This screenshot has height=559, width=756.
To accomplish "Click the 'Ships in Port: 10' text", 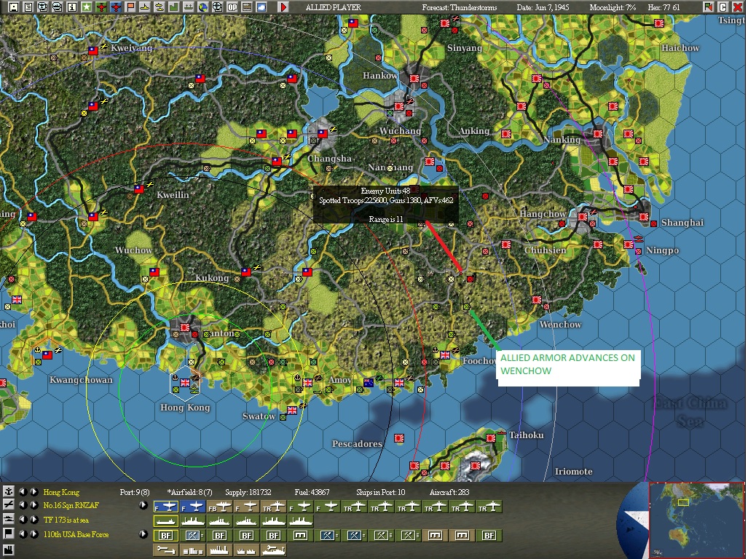I will 380,492.
